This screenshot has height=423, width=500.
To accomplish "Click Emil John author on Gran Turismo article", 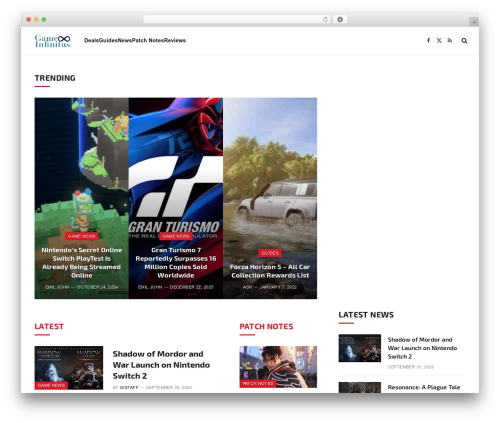I will tap(150, 287).
